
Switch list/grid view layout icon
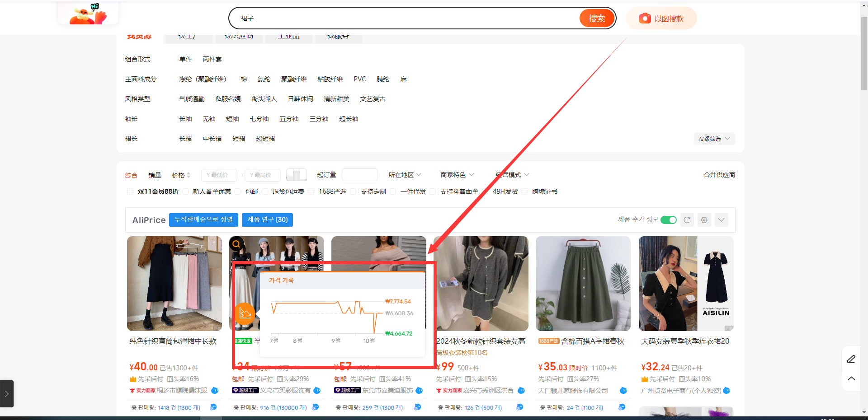[x=297, y=175]
